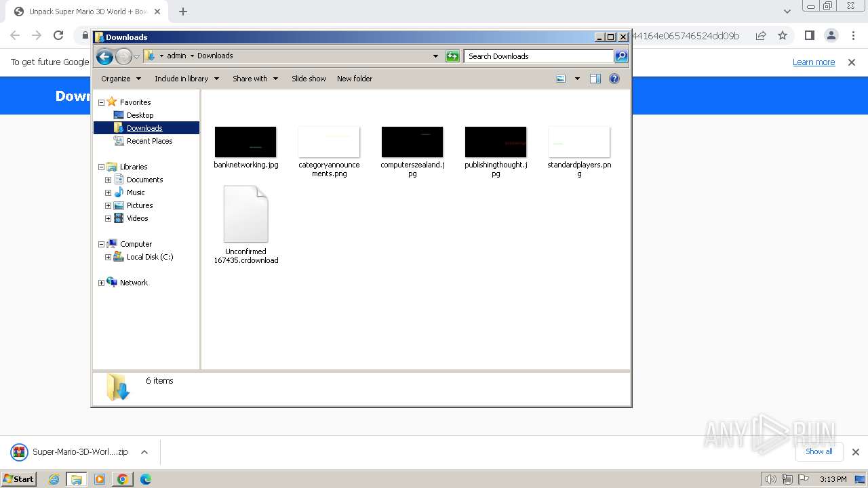Screen dimensions: 868x488
Task: Start Slide show from toolbar
Action: (309, 79)
